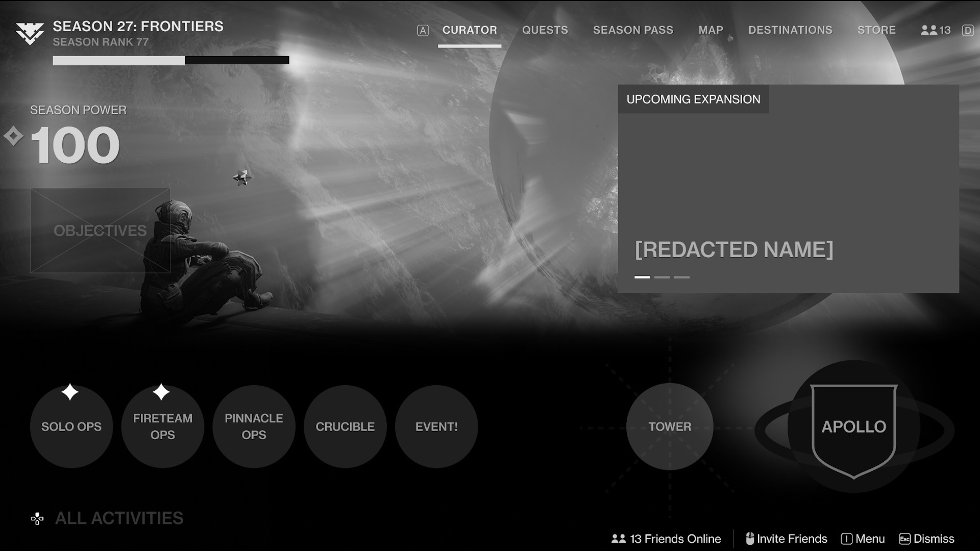Click the Tower destination icon
Image resolution: width=980 pixels, height=551 pixels.
(x=670, y=426)
